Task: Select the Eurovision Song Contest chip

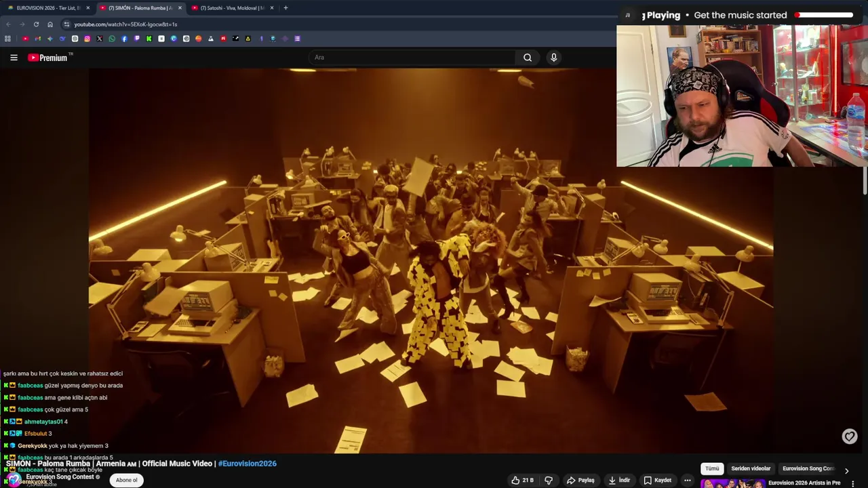Action: pos(808,468)
